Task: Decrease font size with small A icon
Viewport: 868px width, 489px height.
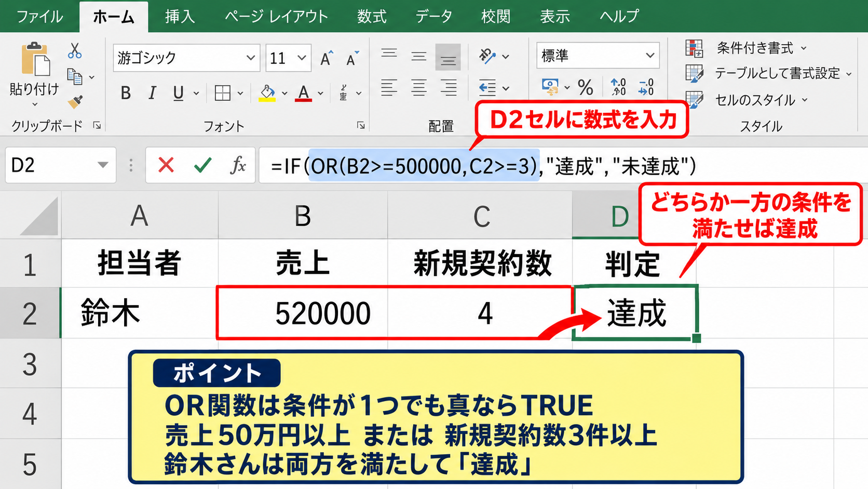Action: tap(352, 59)
